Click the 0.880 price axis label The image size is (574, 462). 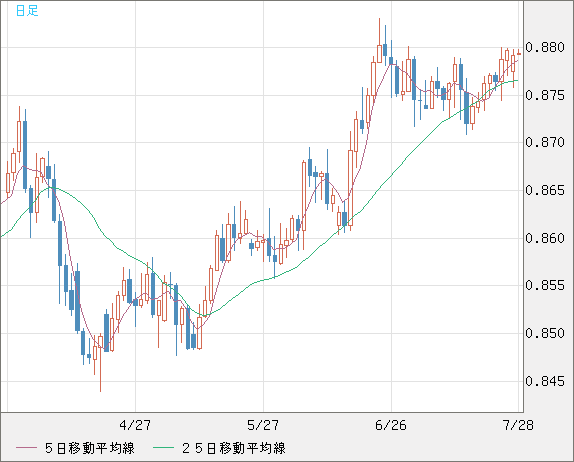click(x=545, y=48)
